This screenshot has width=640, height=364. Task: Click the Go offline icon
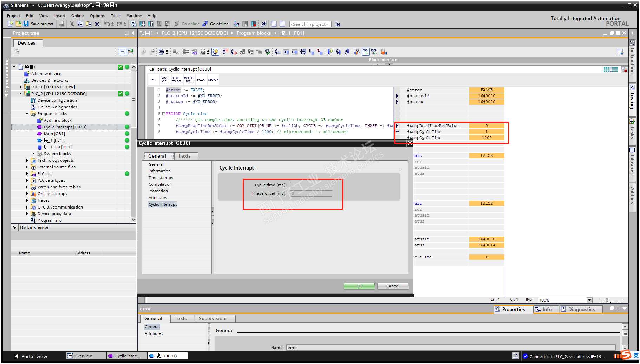pyautogui.click(x=205, y=24)
